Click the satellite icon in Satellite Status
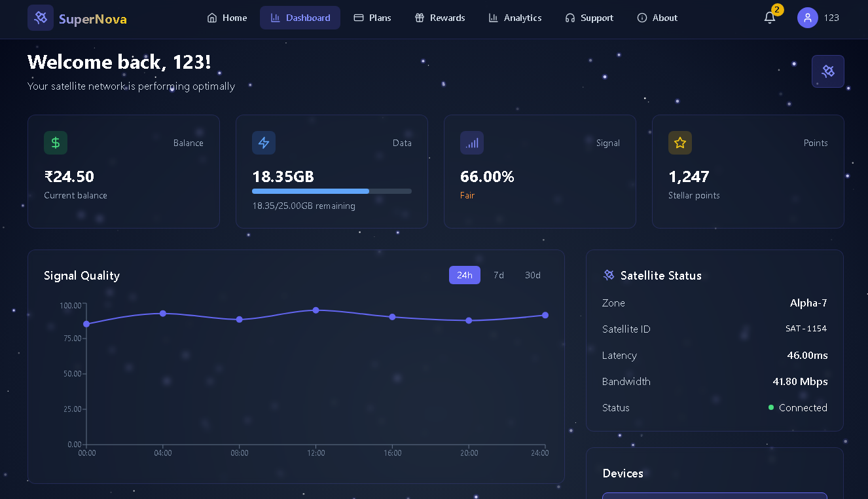This screenshot has width=868, height=499. pyautogui.click(x=609, y=275)
